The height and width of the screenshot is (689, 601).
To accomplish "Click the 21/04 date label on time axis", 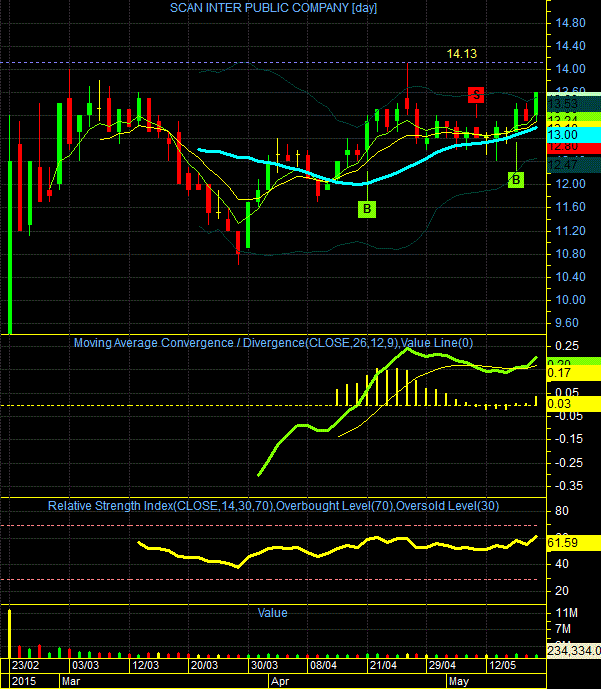I will (383, 665).
